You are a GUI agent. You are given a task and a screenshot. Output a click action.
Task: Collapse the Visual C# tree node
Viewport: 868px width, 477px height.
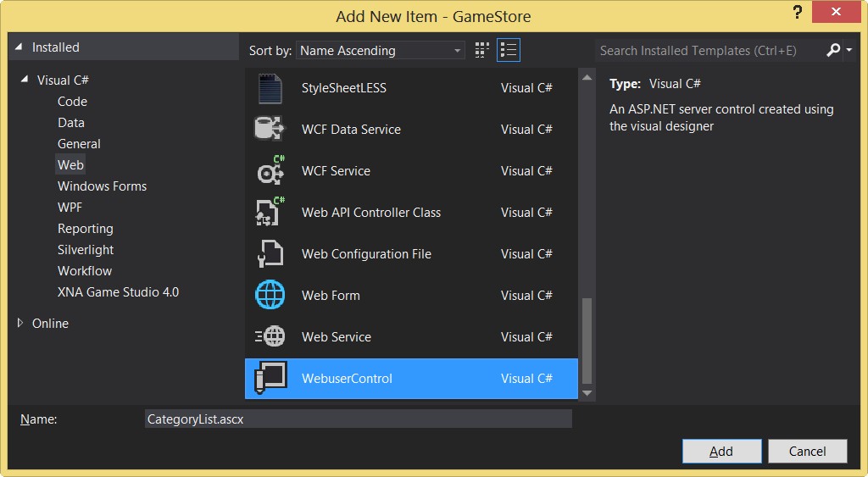click(25, 80)
